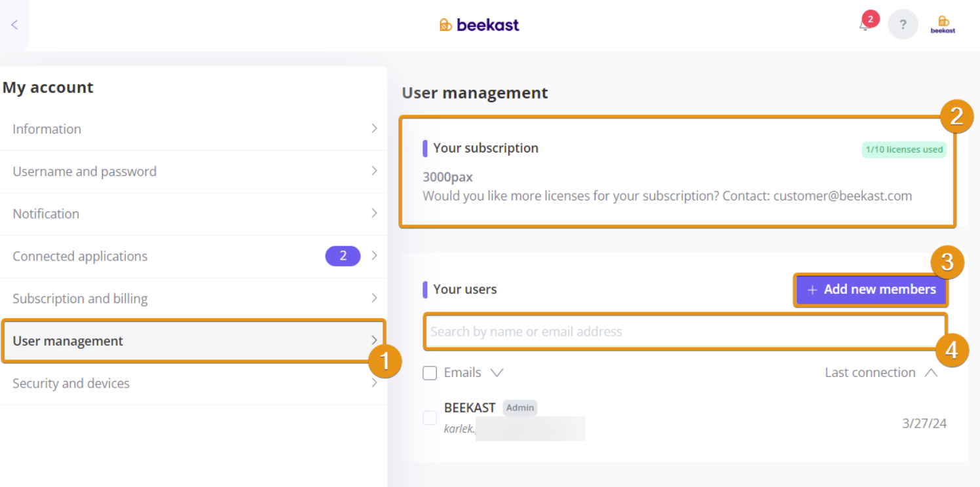Image resolution: width=980 pixels, height=487 pixels.
Task: Click the back arrow icon
Action: pyautogui.click(x=14, y=25)
